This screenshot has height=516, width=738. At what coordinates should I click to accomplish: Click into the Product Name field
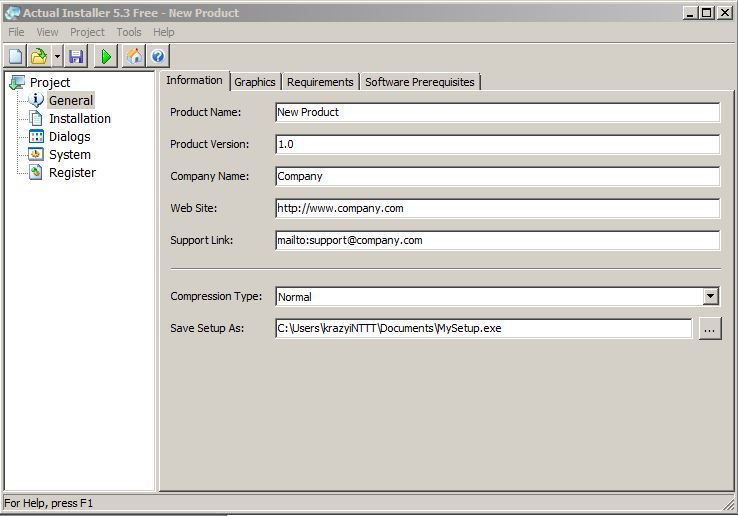497,112
